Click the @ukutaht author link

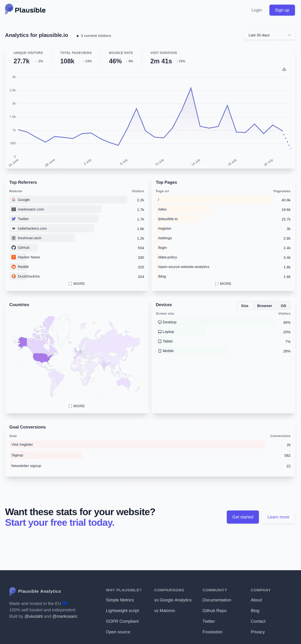pos(33,616)
